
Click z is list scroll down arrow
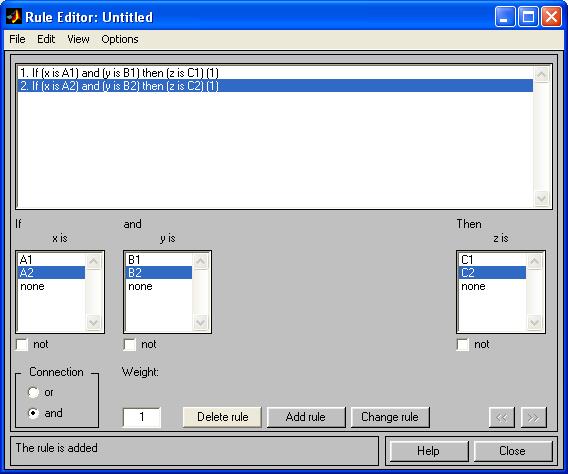(534, 322)
